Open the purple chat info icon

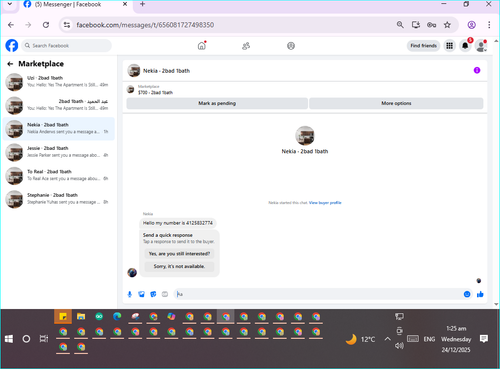coord(477,70)
